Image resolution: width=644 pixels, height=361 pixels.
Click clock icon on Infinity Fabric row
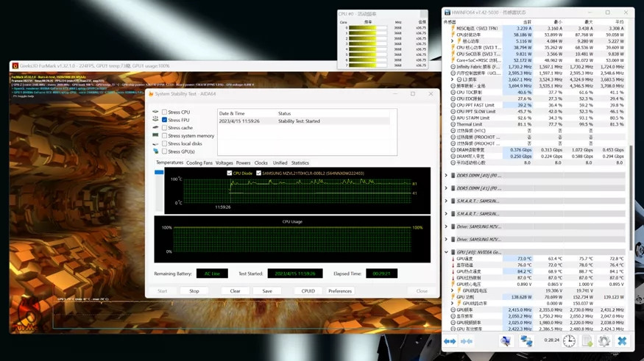click(x=453, y=66)
